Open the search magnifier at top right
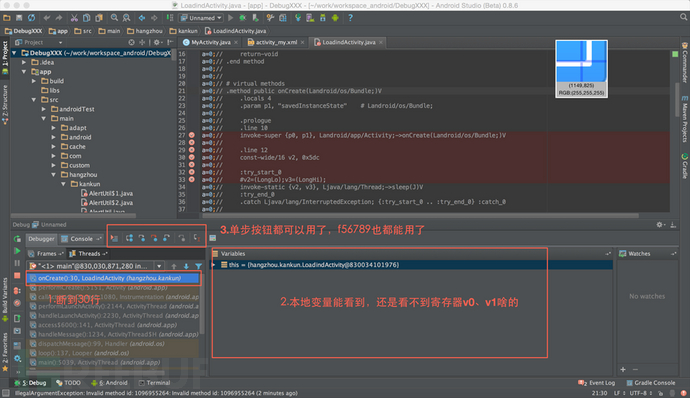The image size is (690, 398). [683, 17]
